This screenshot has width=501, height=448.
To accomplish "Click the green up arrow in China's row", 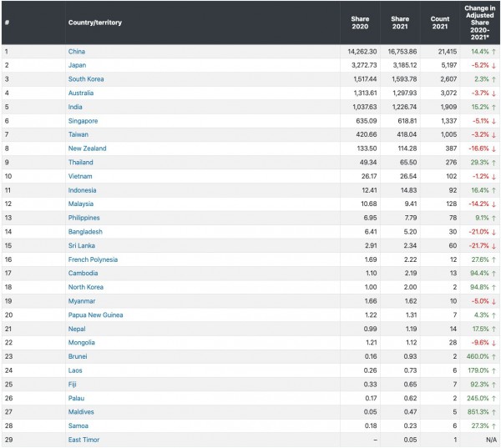I will 493,52.
